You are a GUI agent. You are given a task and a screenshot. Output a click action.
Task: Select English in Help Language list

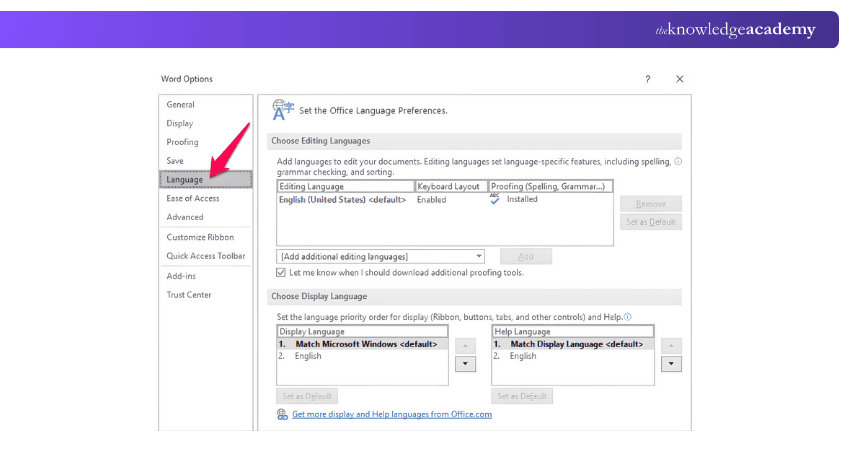tap(572, 356)
